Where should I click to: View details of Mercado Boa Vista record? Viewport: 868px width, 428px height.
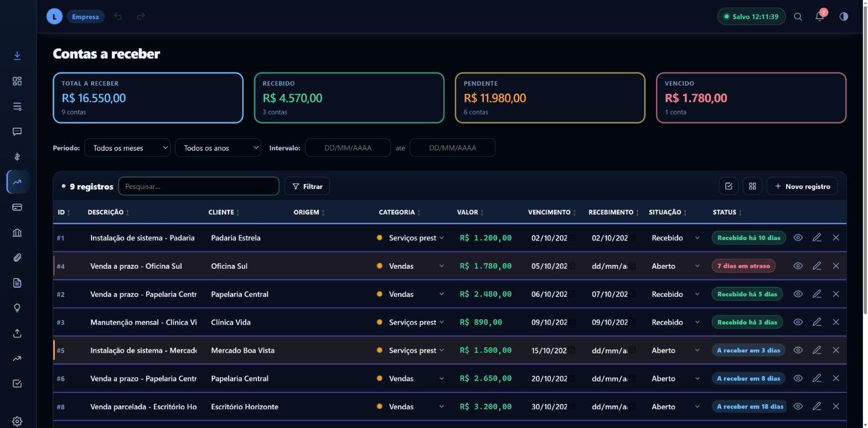pos(798,350)
